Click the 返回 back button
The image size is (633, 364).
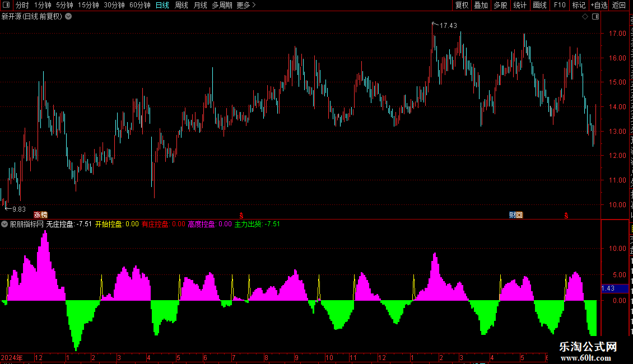618,5
